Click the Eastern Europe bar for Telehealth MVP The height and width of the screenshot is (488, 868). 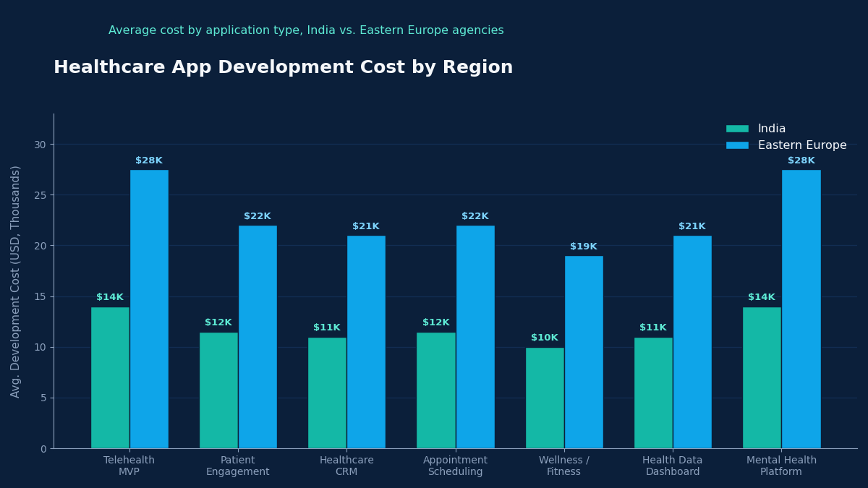point(149,309)
